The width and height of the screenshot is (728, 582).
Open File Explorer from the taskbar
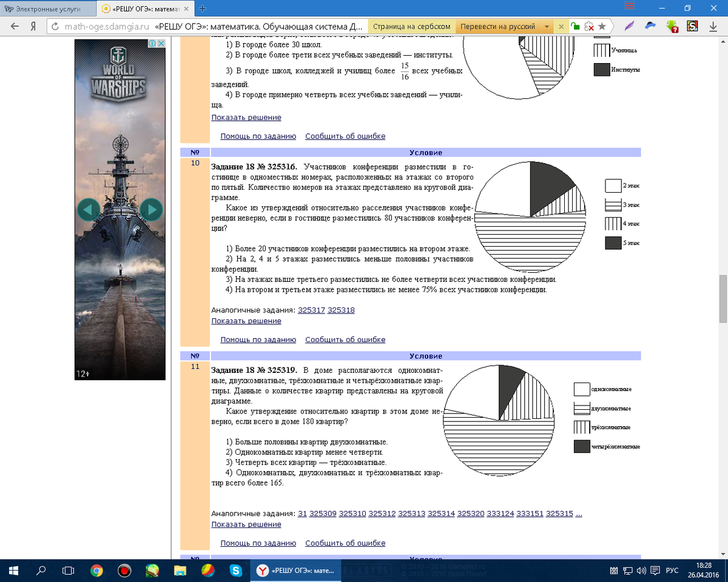point(180,570)
